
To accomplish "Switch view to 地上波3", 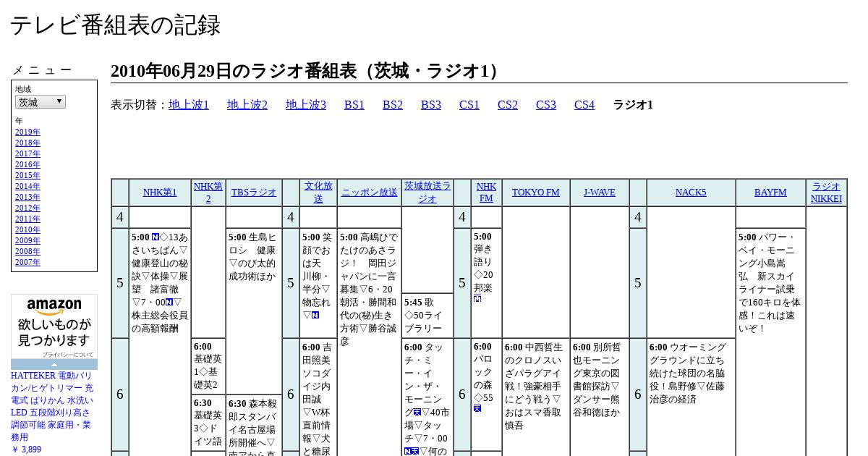I will coord(306,105).
